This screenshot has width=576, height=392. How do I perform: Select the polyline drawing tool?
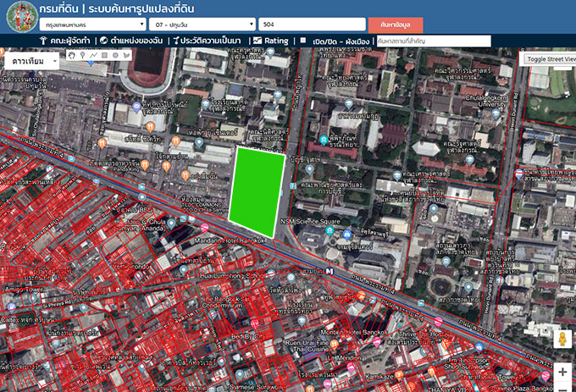[x=94, y=56]
